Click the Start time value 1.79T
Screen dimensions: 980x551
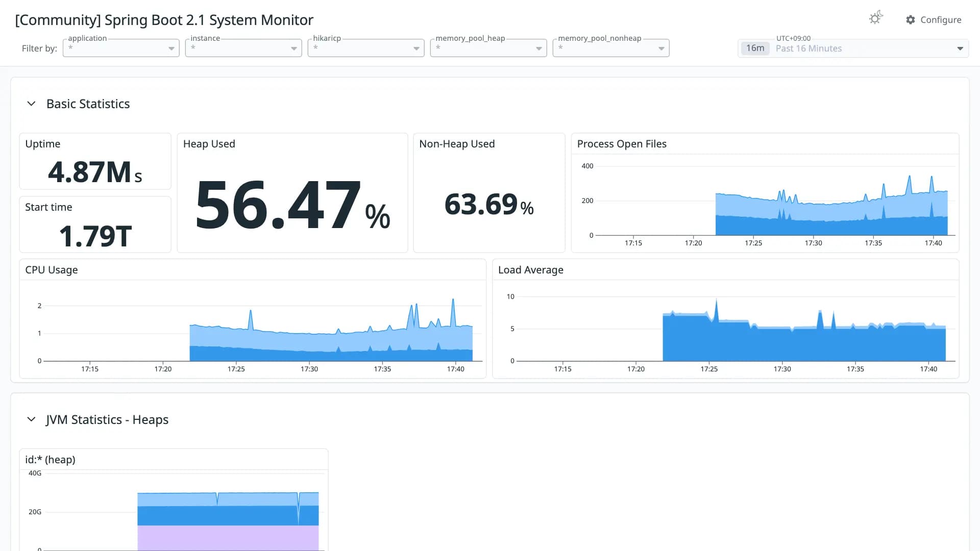tap(95, 236)
